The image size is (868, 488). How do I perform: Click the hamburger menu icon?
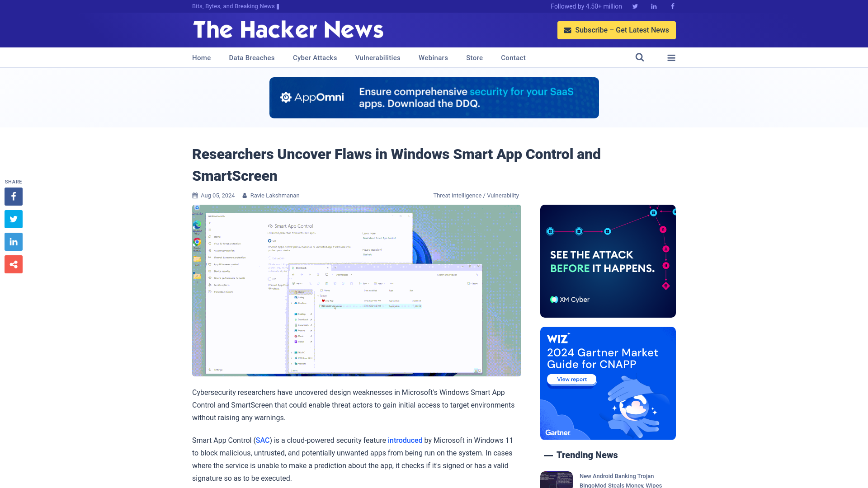(671, 58)
